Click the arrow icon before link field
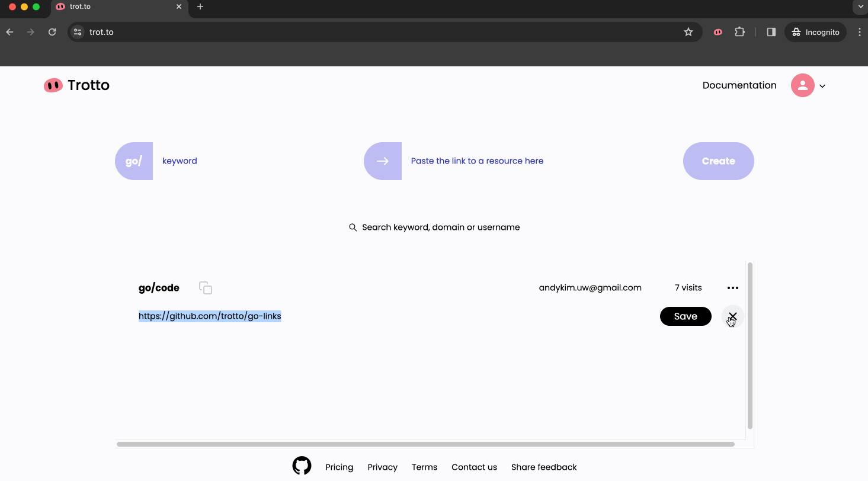 [x=383, y=161]
